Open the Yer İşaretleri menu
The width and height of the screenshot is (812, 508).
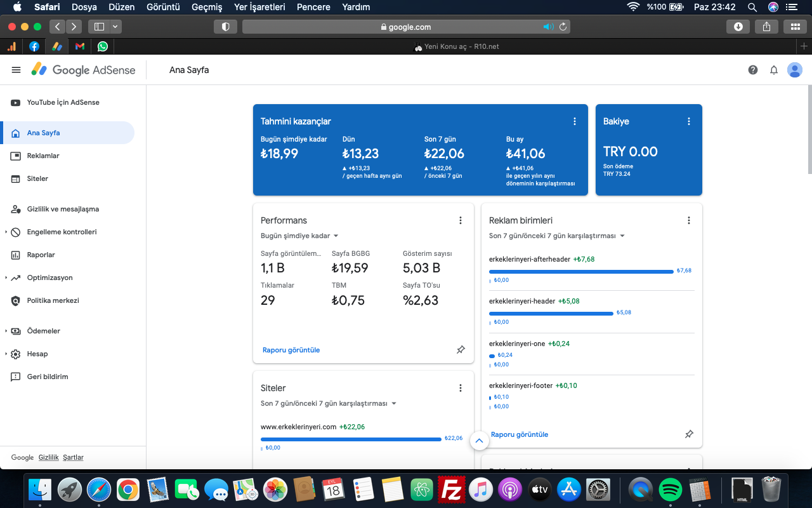coord(259,7)
